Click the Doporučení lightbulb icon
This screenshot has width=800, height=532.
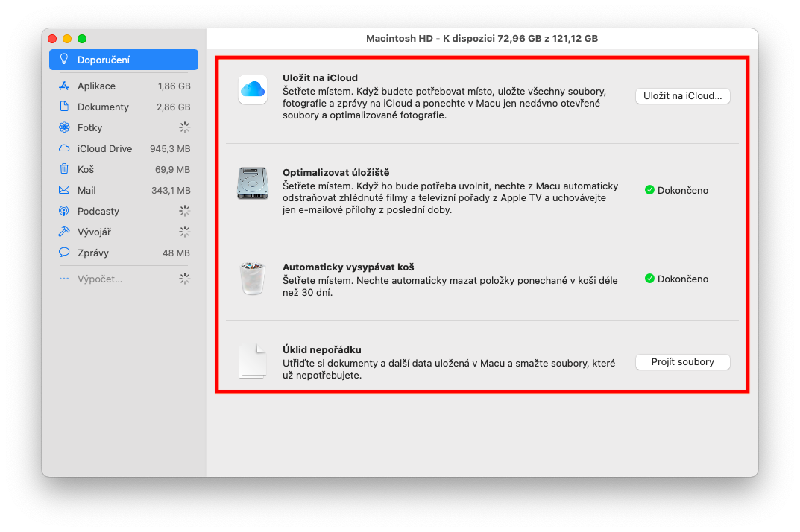point(64,59)
